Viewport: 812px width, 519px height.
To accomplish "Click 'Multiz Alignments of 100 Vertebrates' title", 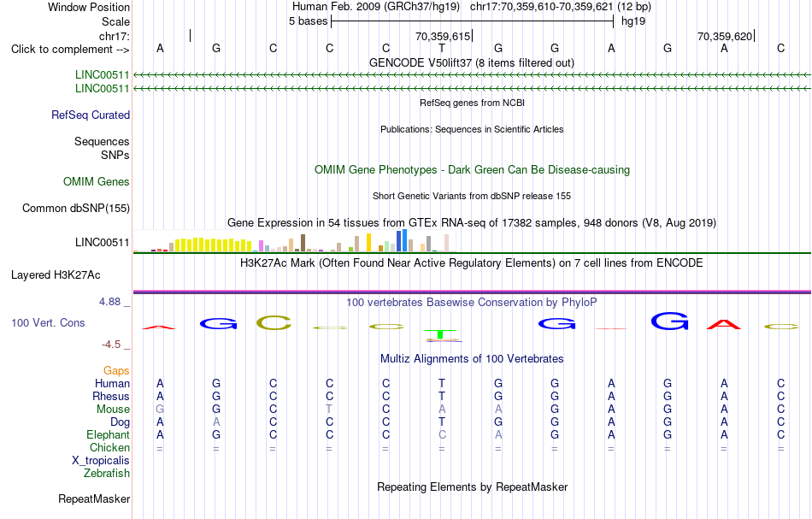I will pyautogui.click(x=472, y=359).
